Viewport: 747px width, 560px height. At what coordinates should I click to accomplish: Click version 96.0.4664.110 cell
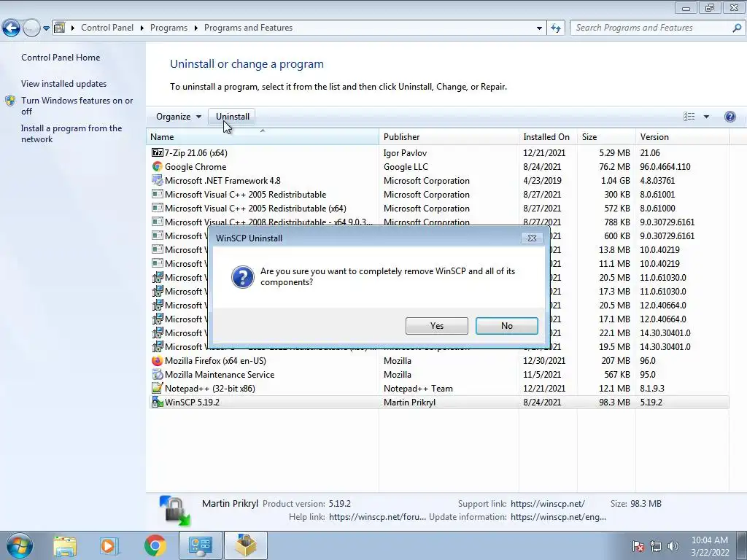[665, 167]
